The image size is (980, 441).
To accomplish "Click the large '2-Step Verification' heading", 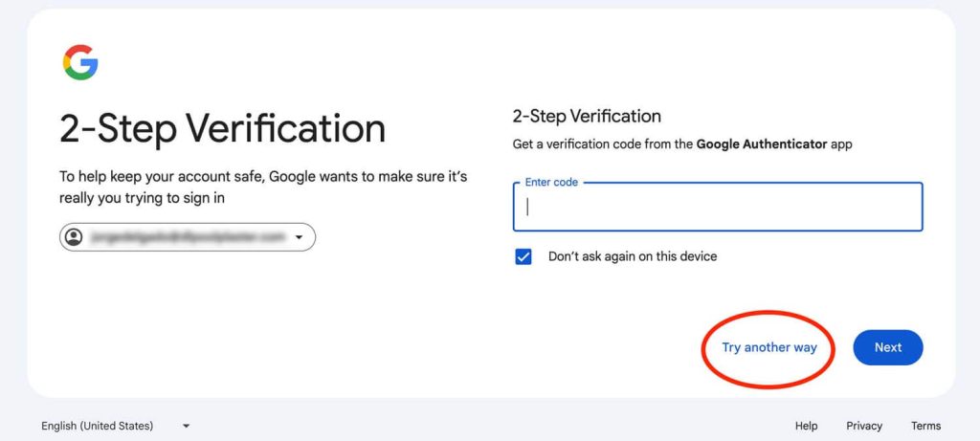I will [x=222, y=128].
